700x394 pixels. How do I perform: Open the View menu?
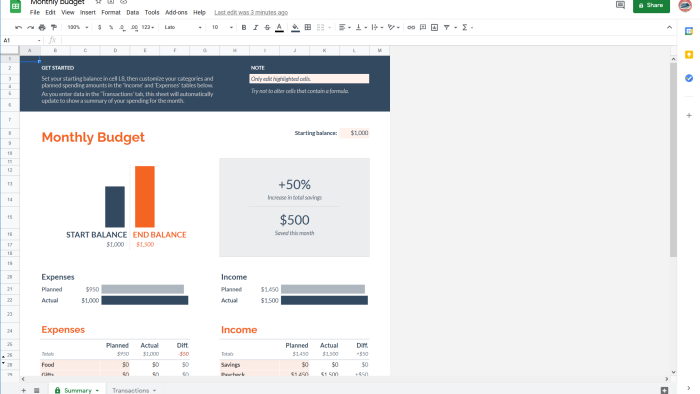point(68,12)
